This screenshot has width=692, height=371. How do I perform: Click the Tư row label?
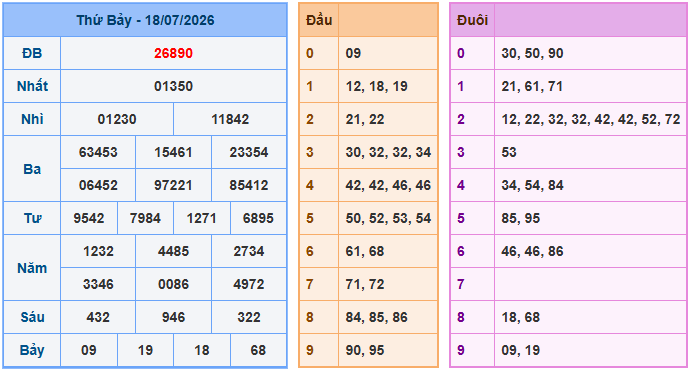[32, 218]
